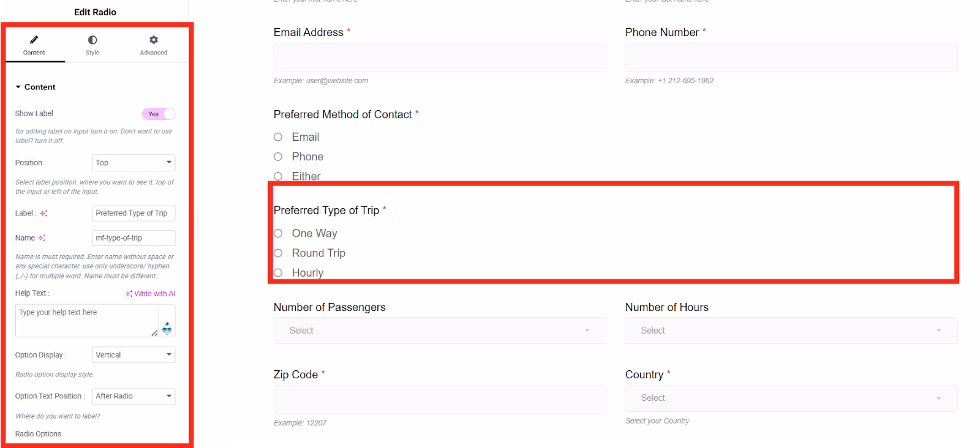Click the AI sparkle icon beside Label
Screen dimensions: 980x448
tap(43, 214)
